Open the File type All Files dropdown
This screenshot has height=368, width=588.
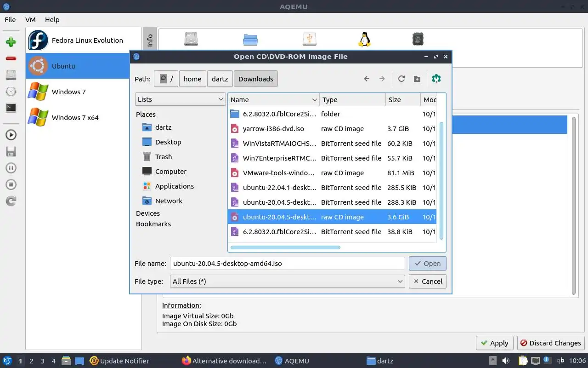tap(288, 282)
